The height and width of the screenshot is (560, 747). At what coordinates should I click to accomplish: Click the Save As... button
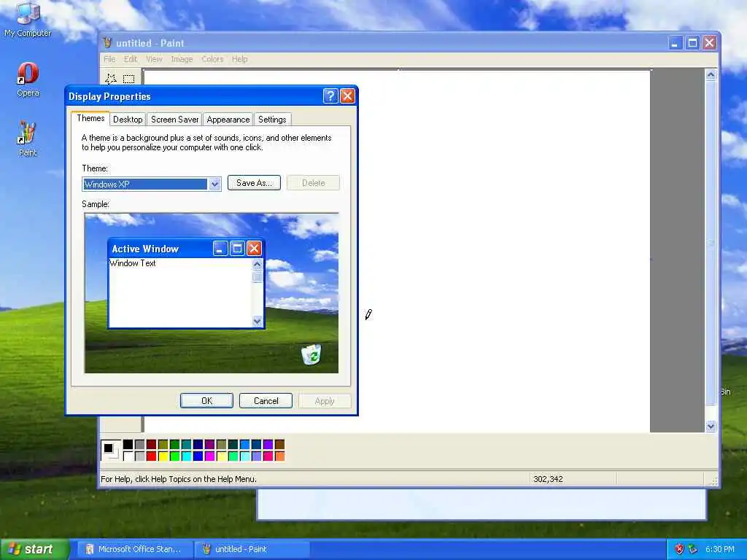(x=254, y=183)
